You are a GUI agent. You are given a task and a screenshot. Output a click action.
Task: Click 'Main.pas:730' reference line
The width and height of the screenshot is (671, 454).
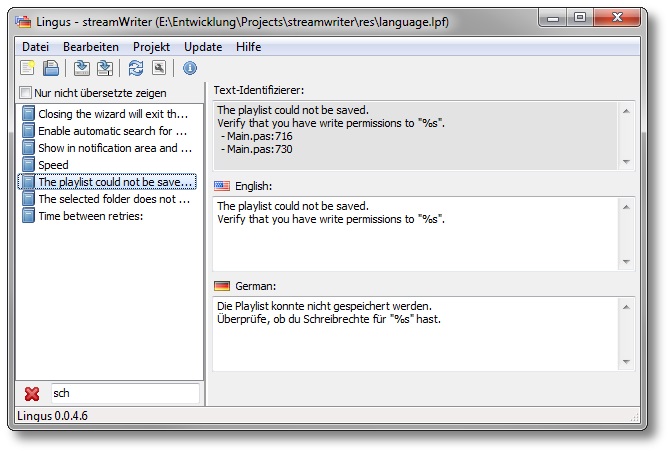tap(259, 149)
